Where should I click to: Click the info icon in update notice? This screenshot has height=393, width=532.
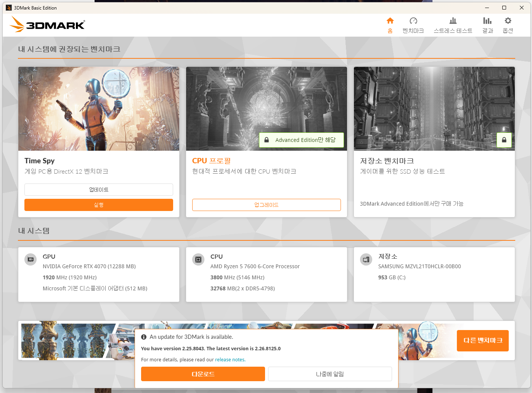tap(144, 337)
